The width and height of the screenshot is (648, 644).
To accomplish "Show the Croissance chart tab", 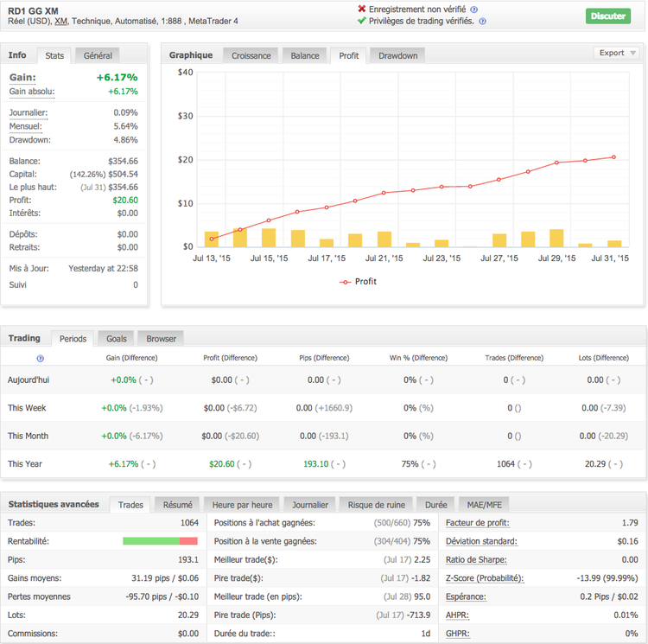I will tap(251, 55).
